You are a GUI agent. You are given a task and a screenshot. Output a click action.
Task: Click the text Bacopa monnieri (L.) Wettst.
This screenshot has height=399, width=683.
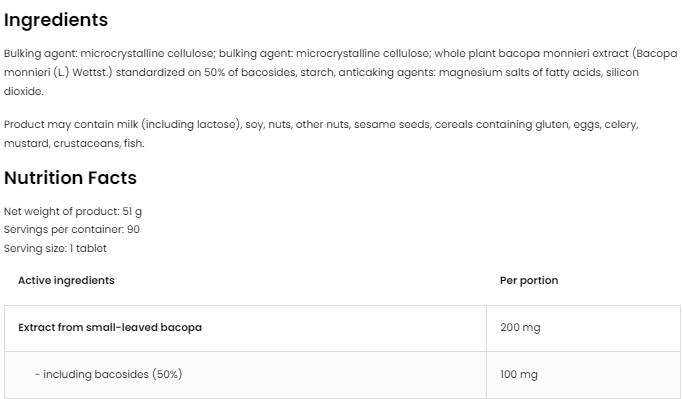341,63
